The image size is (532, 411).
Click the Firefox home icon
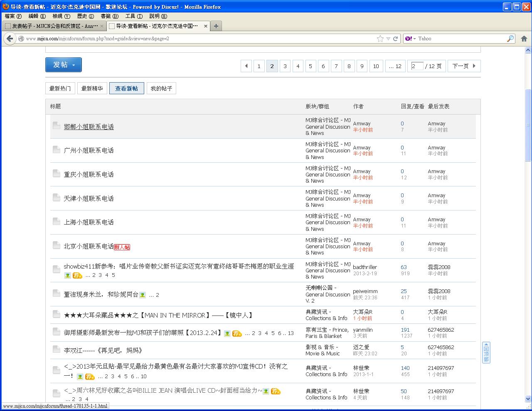coord(524,39)
